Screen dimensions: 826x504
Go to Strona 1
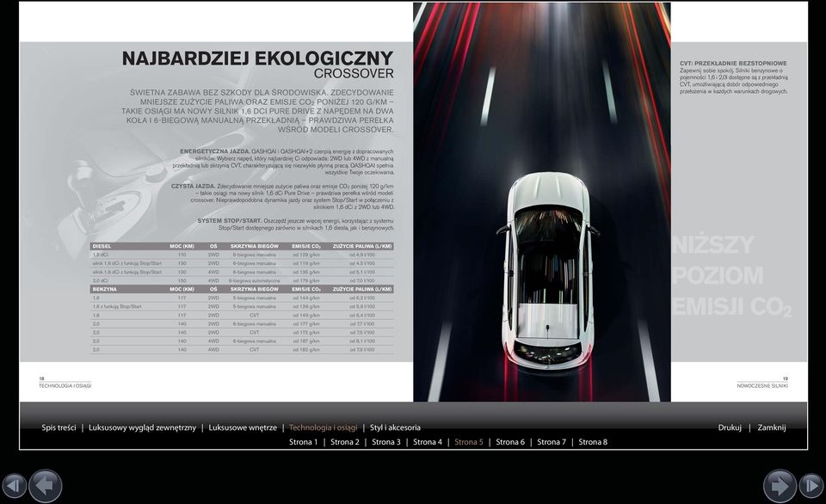[x=304, y=442]
